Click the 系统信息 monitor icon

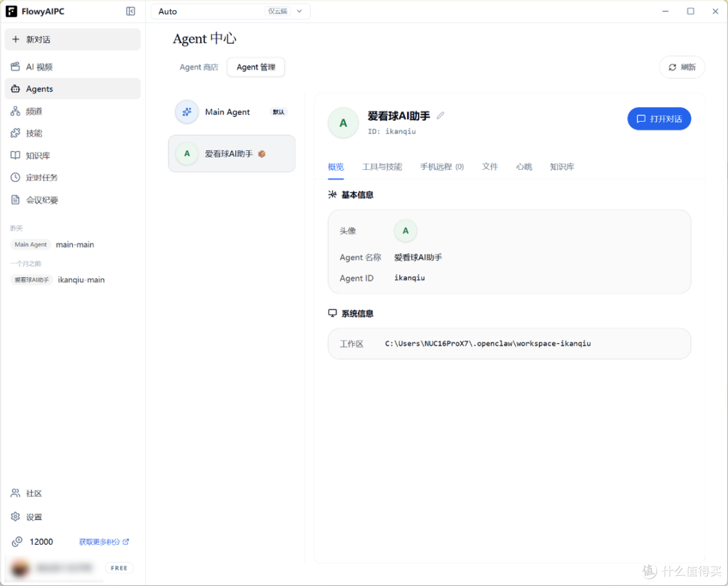332,314
